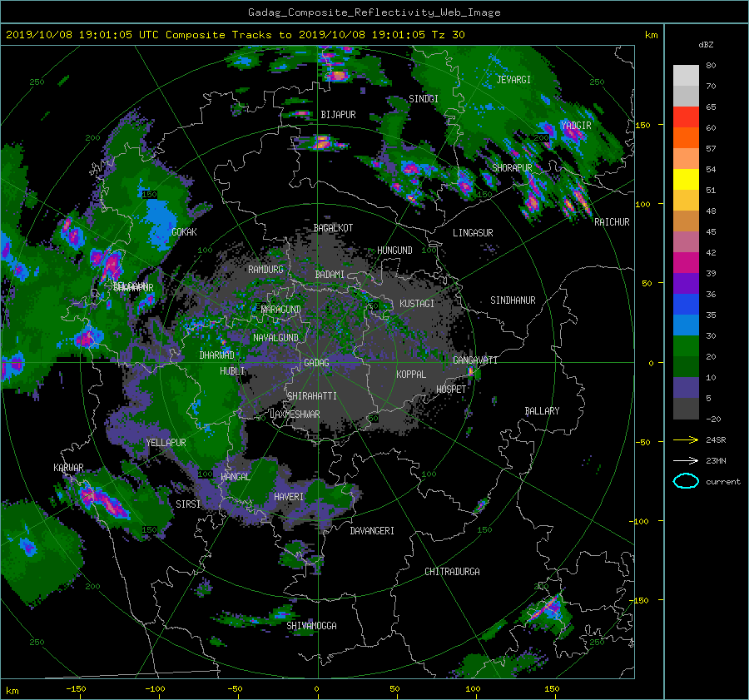The height and width of the screenshot is (700, 749).
Task: Click the SHORAPUR city label
Action: click(x=512, y=168)
